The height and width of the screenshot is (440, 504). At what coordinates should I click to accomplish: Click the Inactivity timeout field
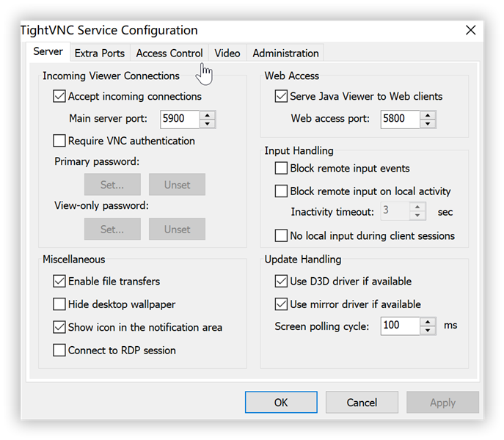tap(395, 211)
